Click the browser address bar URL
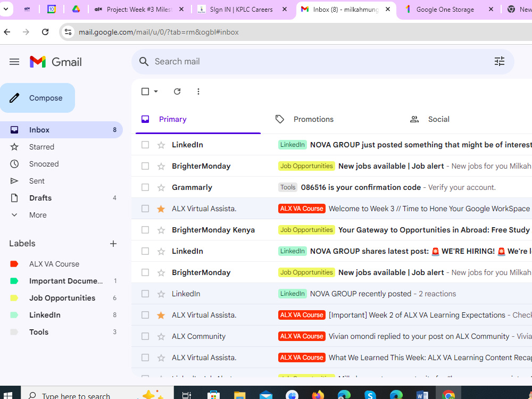This screenshot has width=532, height=399. tap(159, 32)
